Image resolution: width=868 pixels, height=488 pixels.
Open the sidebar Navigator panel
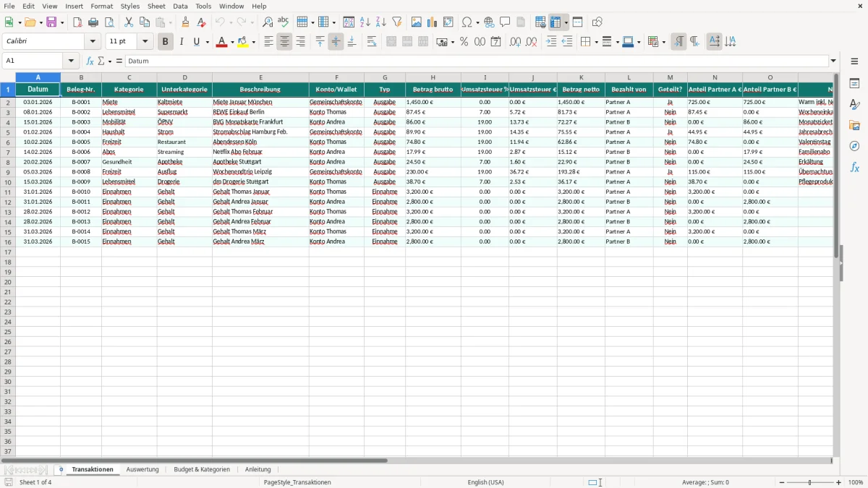(x=854, y=146)
